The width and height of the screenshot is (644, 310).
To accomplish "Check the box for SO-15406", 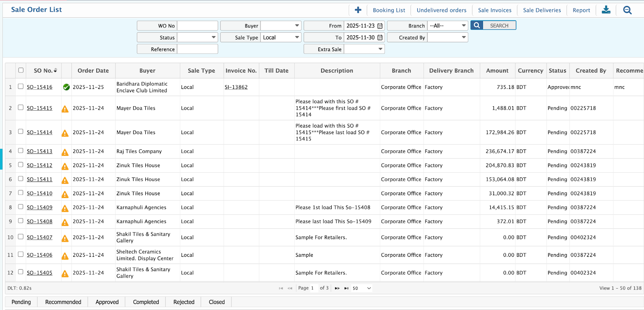I will pyautogui.click(x=21, y=254).
